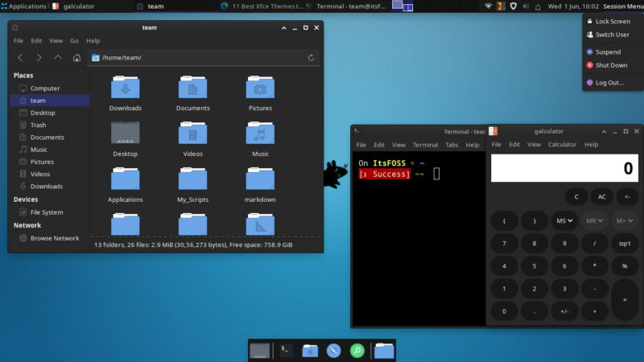Click the Terminal prompt area after Success
Screen dimensions: 644x362
(x=436, y=174)
